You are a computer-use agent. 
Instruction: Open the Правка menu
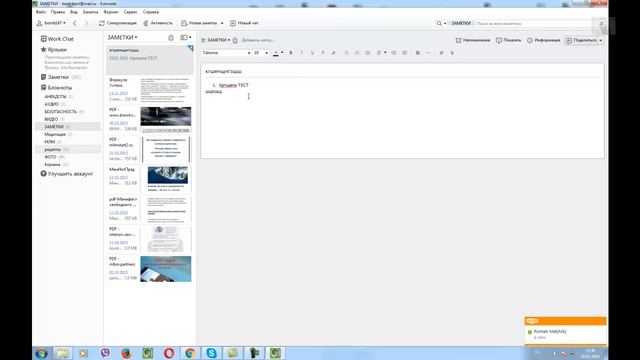tap(58, 12)
